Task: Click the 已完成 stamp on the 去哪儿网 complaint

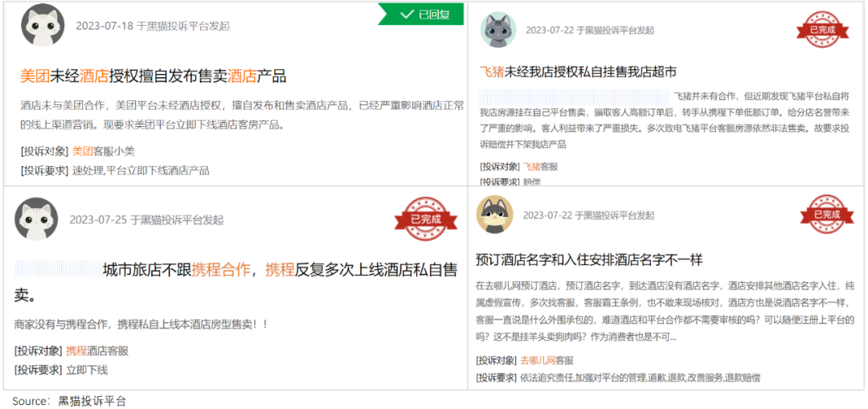Action: pos(827,214)
